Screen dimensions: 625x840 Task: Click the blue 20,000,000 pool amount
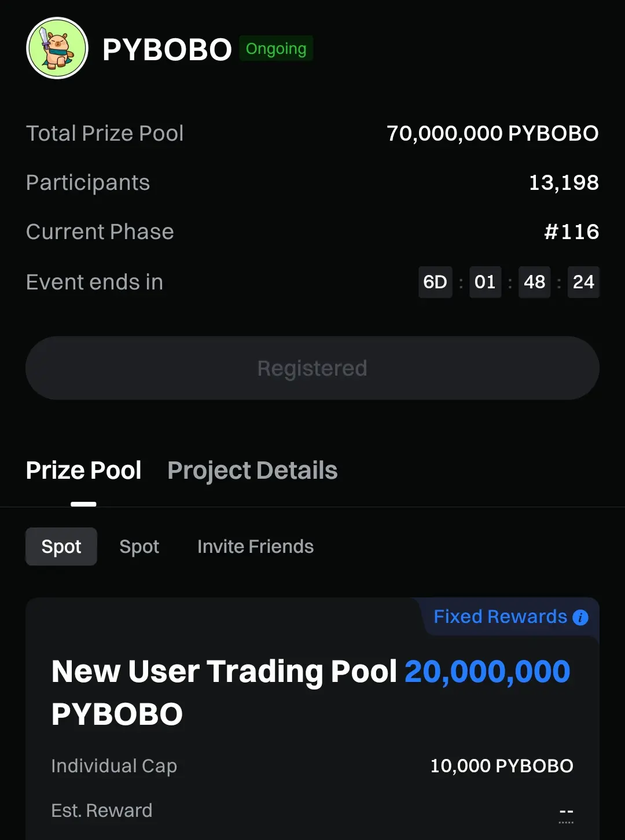point(487,672)
